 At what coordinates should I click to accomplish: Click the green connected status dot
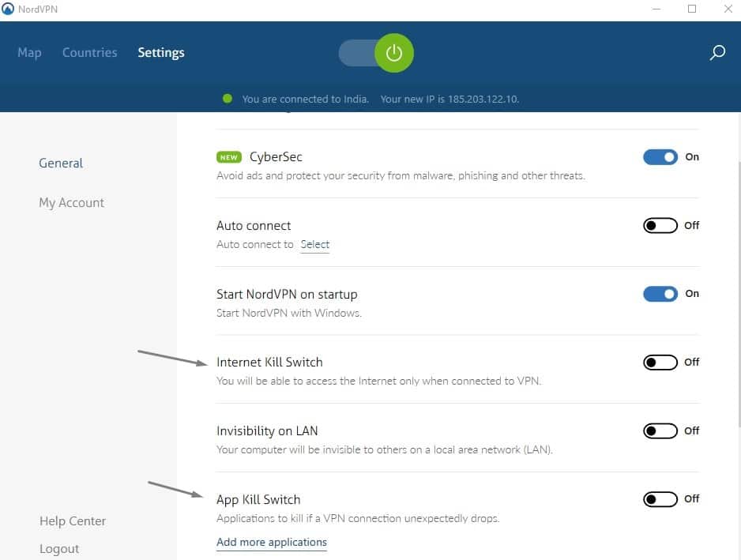[228, 99]
